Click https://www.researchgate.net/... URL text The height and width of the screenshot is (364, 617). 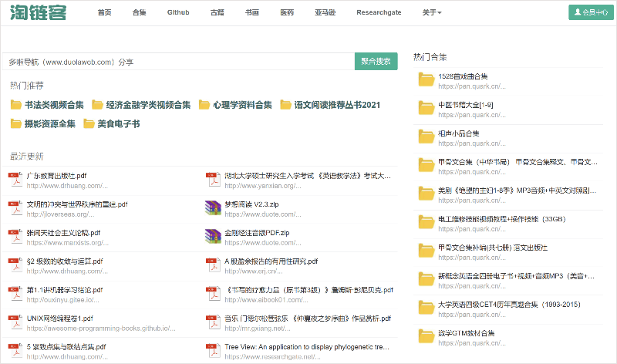click(272, 357)
